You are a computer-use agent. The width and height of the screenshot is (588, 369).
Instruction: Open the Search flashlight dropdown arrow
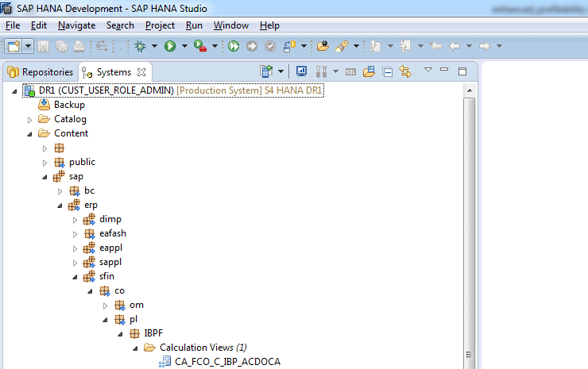(356, 46)
